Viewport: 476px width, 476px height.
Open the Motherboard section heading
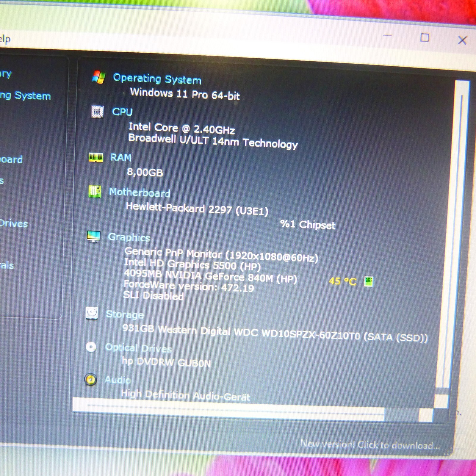pyautogui.click(x=140, y=192)
